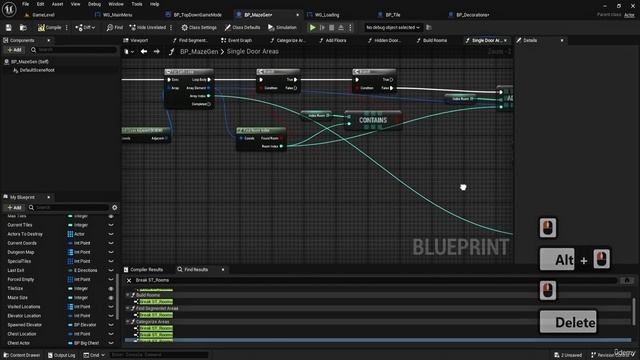Click Add button in Components panel
The height and width of the screenshot is (360, 640).
coord(14,50)
